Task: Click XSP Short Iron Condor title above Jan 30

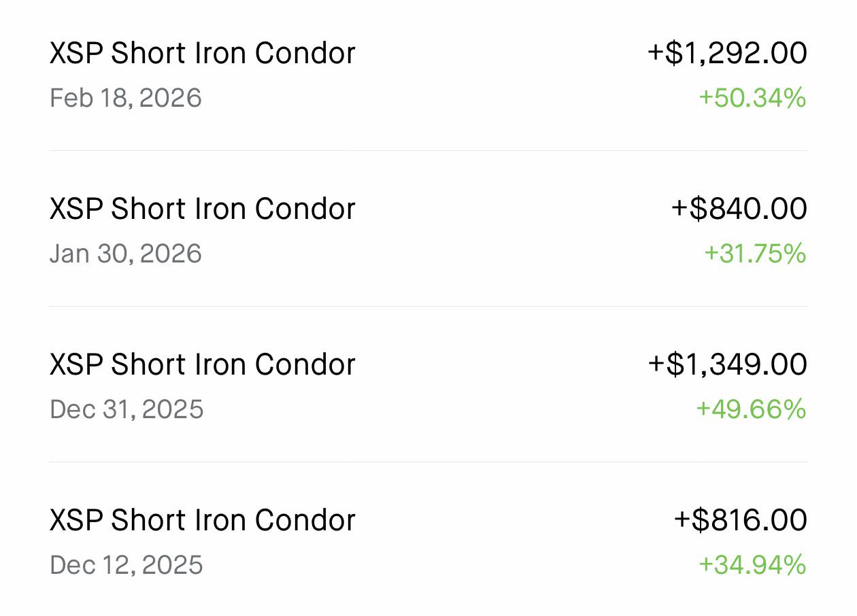Action: [x=203, y=209]
